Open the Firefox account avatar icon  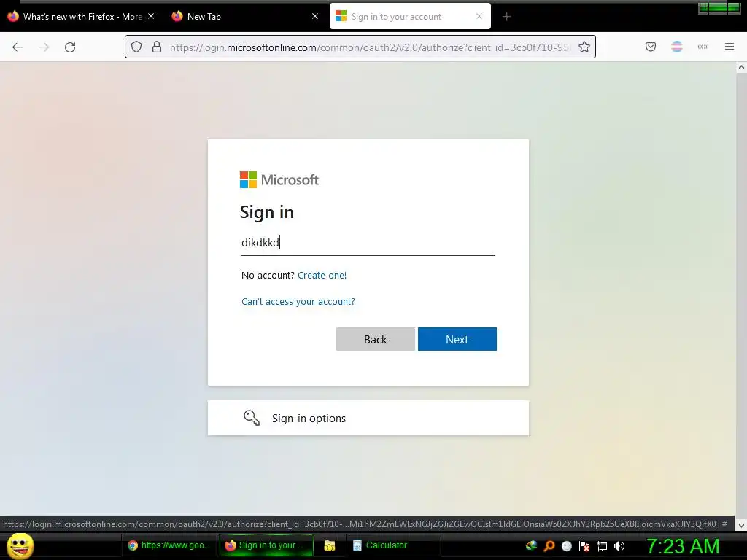point(677,47)
